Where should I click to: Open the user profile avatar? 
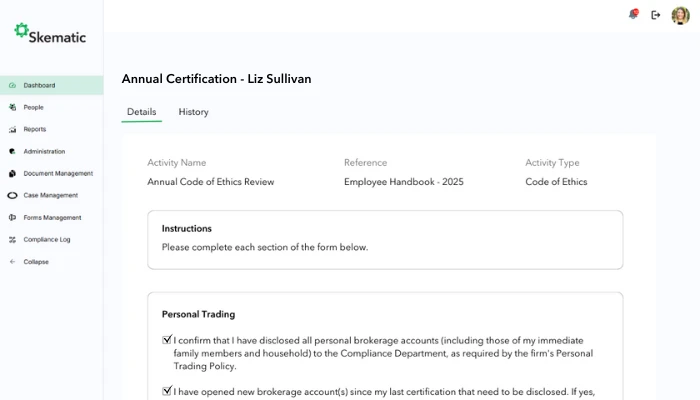pyautogui.click(x=680, y=15)
